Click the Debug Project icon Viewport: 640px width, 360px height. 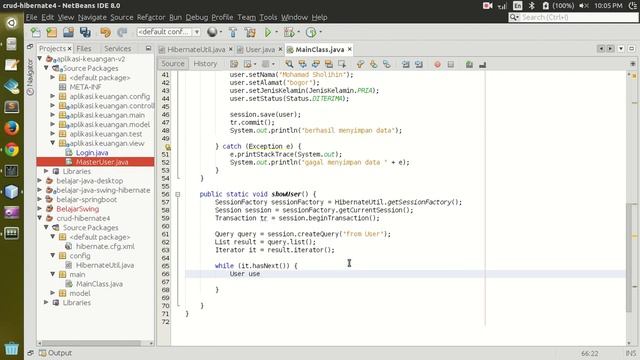[289, 32]
